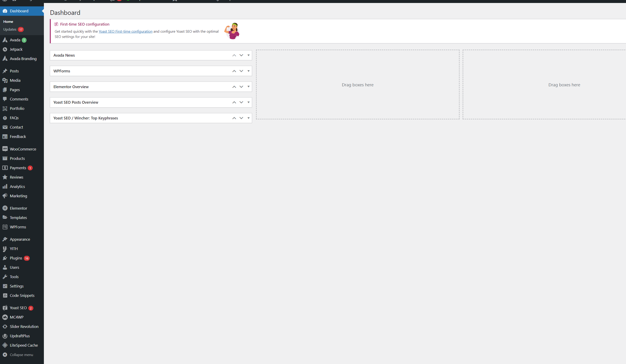Click the Elementor icon in sidebar
The image size is (626, 364).
[x=5, y=208]
